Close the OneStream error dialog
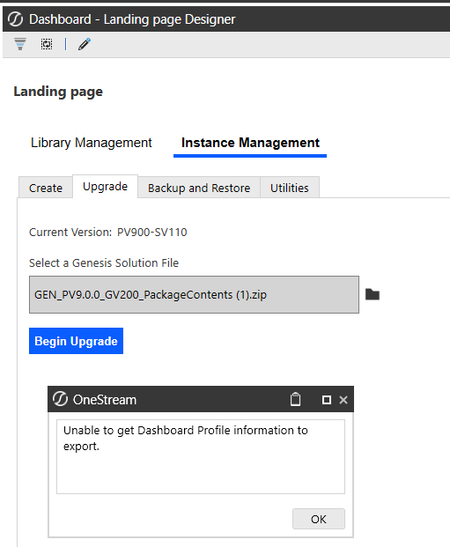Image resolution: width=450 pixels, height=547 pixels. 343,400
